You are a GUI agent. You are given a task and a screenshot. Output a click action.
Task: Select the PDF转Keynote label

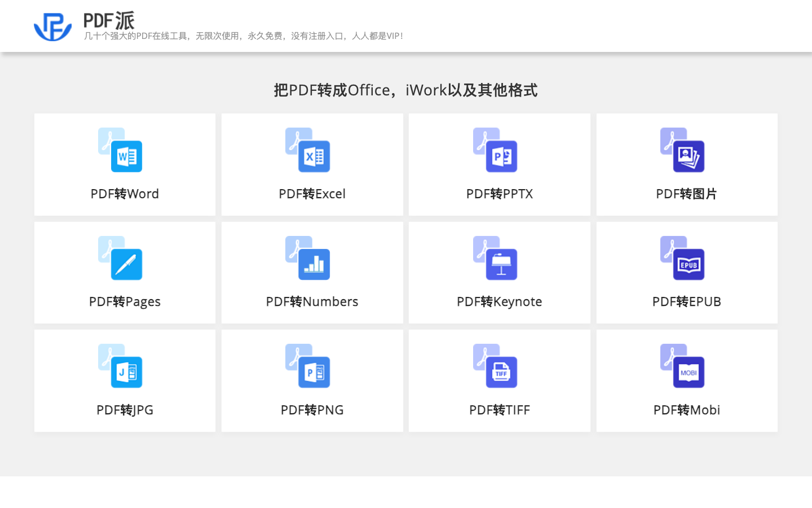(499, 302)
